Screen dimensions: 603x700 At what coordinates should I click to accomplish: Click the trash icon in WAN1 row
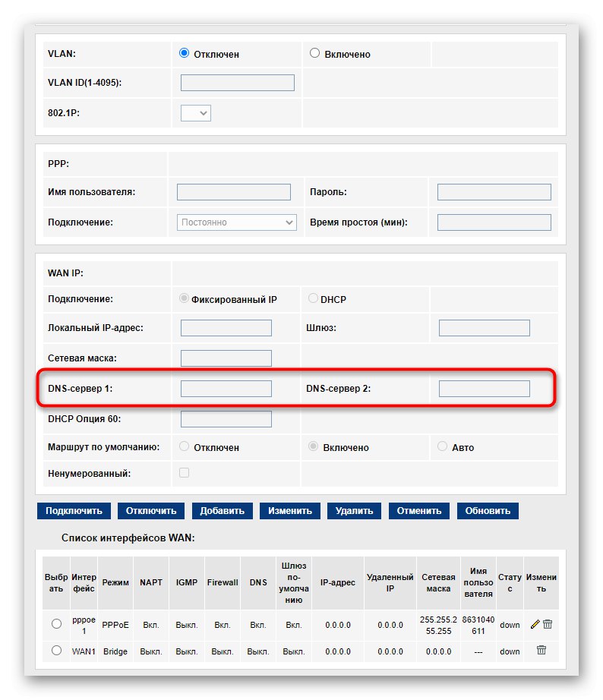(x=541, y=650)
